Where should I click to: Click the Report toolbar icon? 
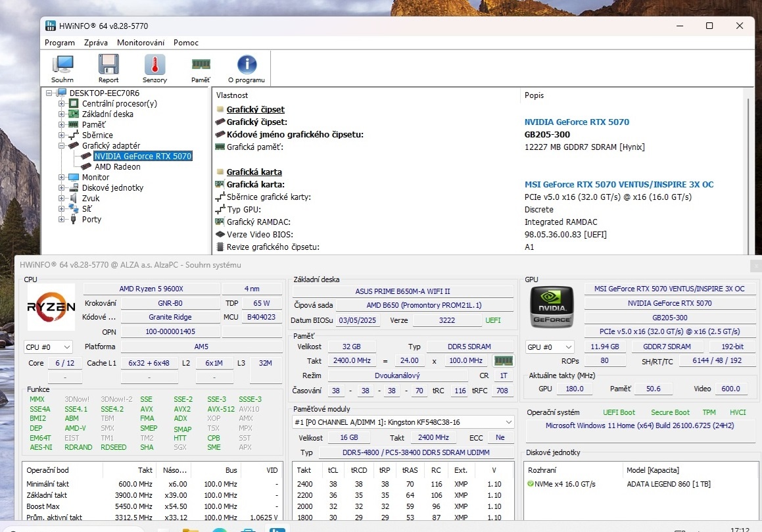click(108, 66)
